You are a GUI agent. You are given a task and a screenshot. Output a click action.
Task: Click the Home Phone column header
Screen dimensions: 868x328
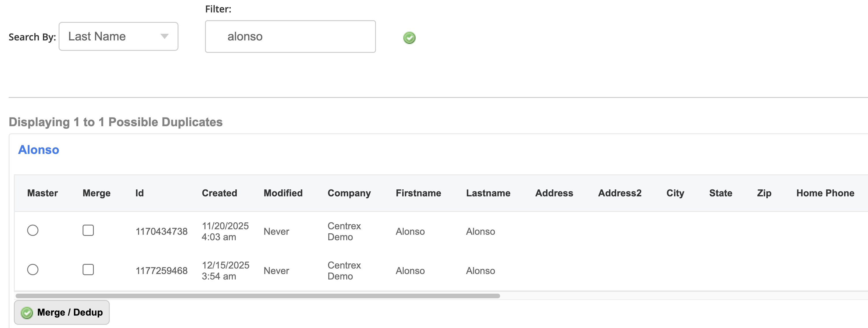click(825, 193)
